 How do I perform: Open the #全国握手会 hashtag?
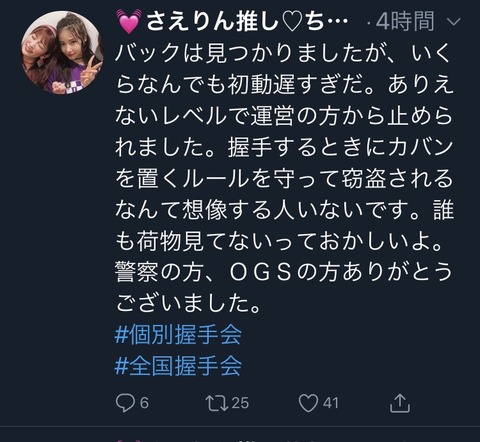178,366
